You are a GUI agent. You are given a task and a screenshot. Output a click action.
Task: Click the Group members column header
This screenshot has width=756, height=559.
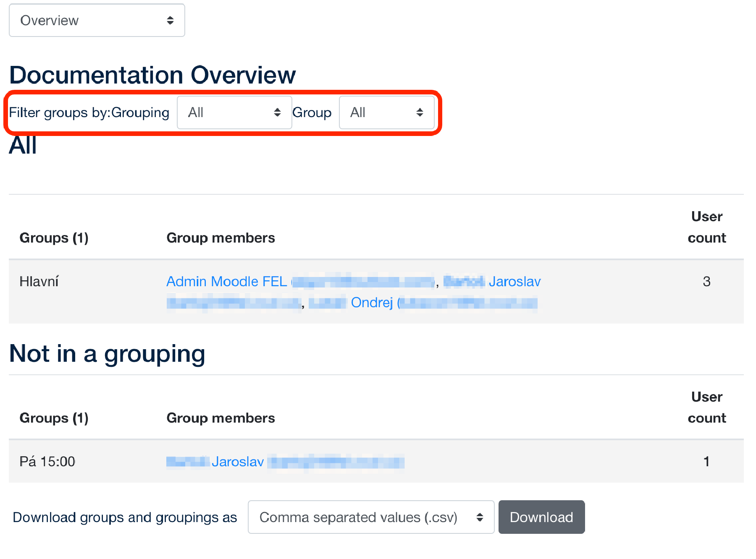point(220,238)
